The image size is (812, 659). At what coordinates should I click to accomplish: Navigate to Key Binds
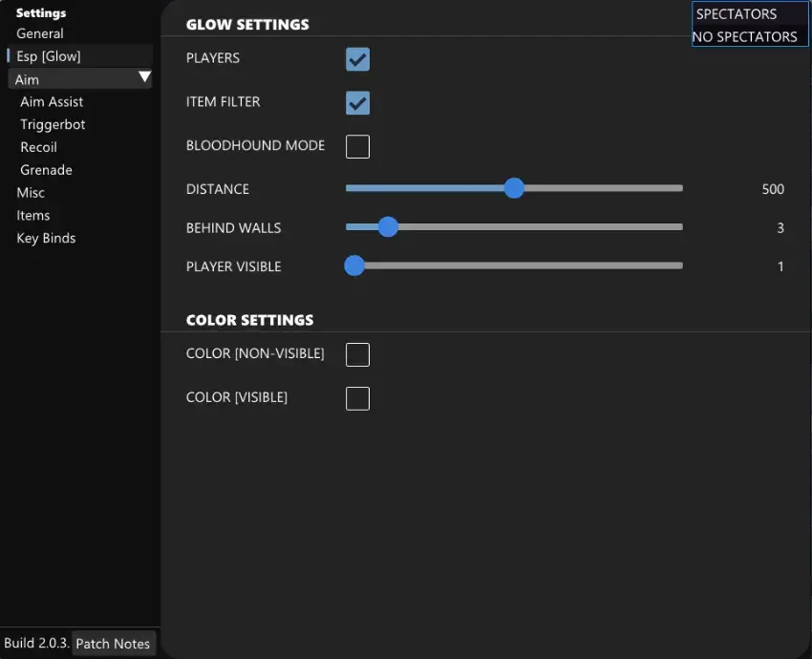46,239
